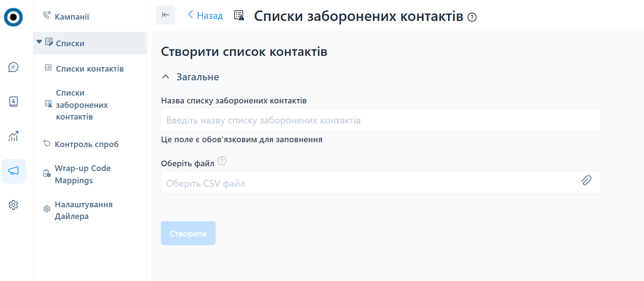
Task: Collapse the Загальне section
Action: click(x=165, y=77)
